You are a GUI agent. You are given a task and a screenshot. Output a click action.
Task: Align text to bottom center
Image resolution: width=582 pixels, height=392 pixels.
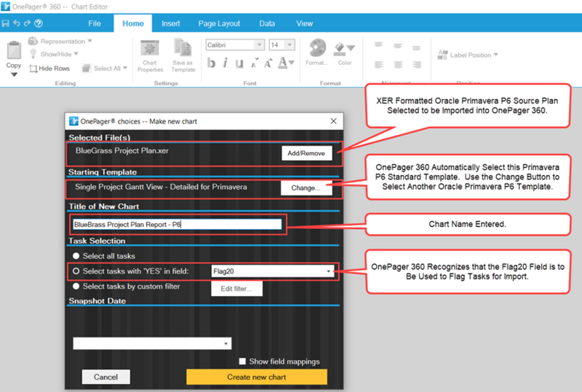[398, 65]
